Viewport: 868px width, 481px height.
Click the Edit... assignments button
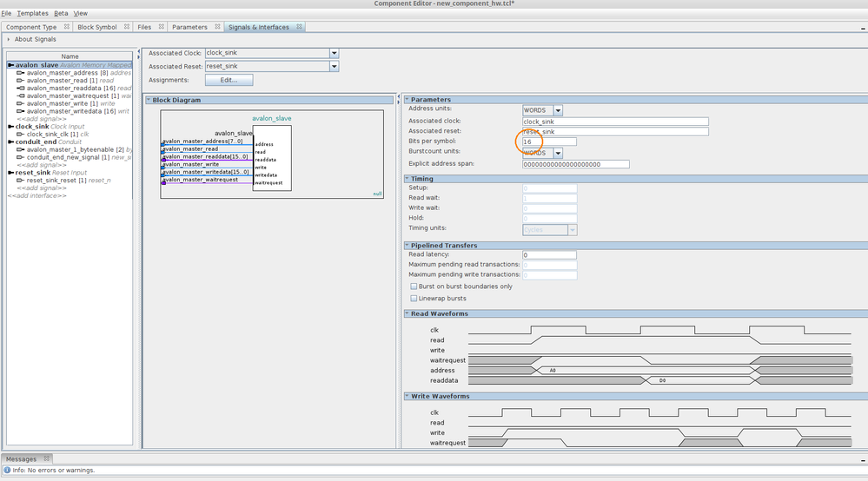point(229,80)
